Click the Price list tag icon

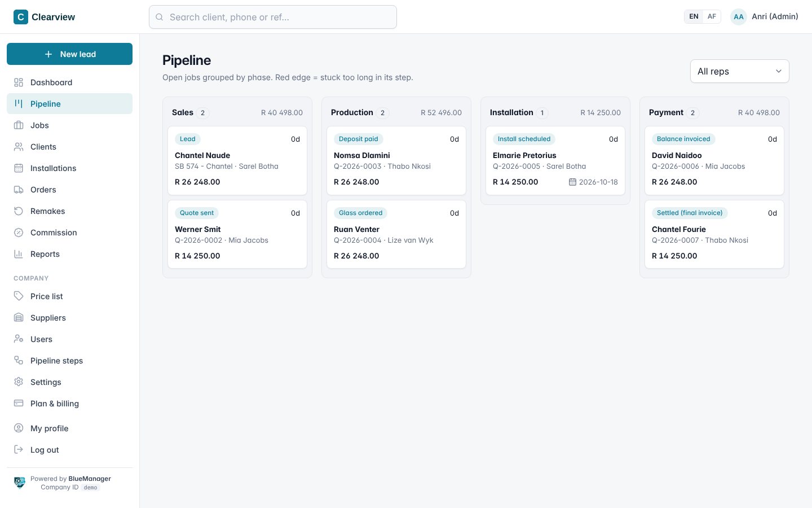[x=19, y=296]
